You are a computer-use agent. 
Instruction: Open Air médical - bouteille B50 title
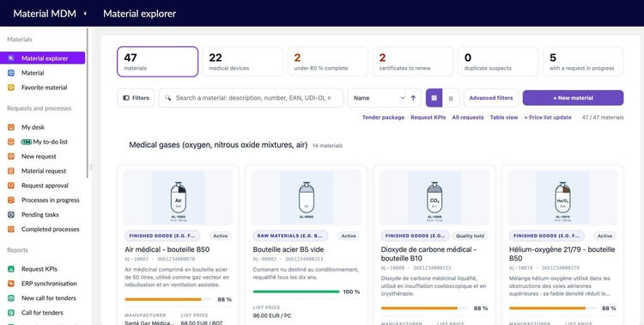pyautogui.click(x=167, y=249)
